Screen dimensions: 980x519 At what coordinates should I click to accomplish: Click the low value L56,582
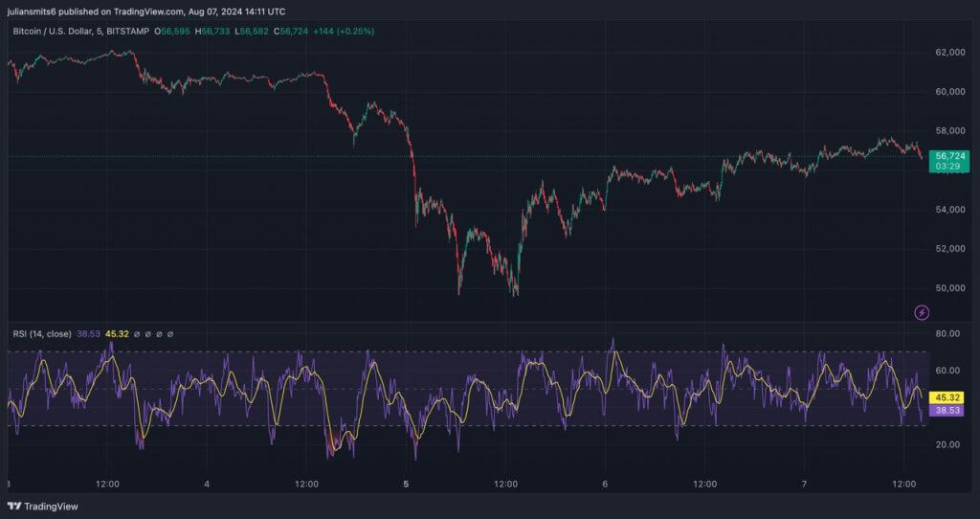252,32
